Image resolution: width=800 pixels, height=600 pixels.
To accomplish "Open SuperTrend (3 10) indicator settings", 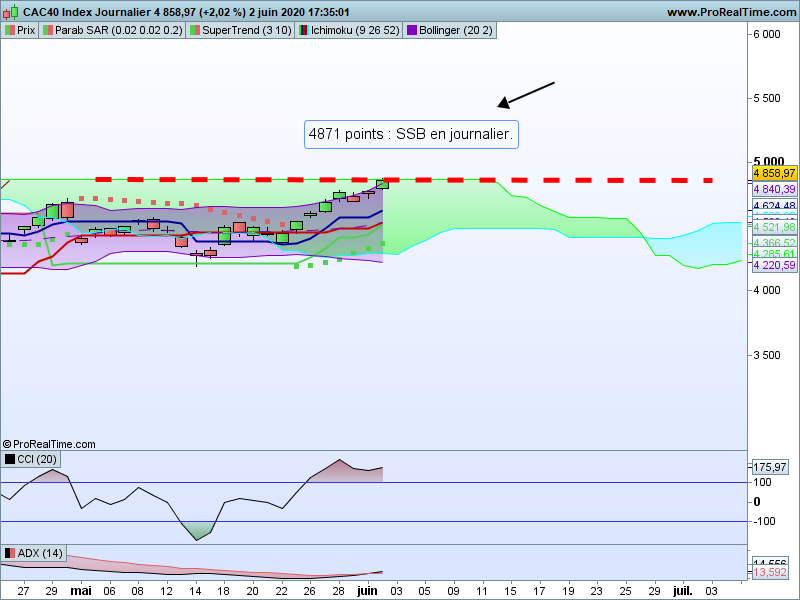I will click(x=241, y=30).
